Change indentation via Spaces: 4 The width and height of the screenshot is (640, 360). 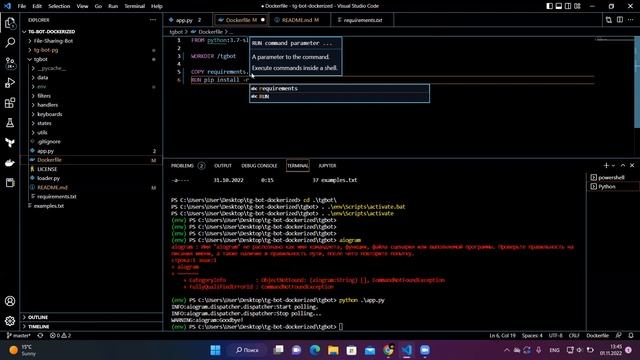click(532, 336)
